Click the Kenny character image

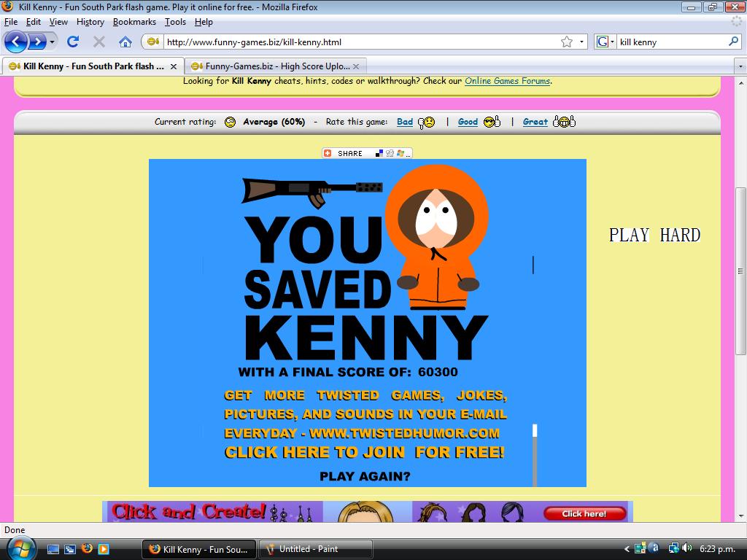pyautogui.click(x=437, y=237)
